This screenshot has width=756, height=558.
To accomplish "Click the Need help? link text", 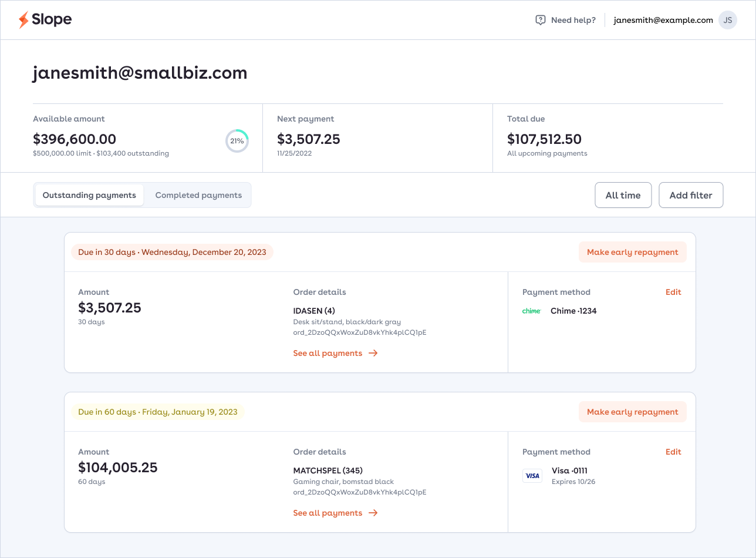I will pyautogui.click(x=573, y=20).
